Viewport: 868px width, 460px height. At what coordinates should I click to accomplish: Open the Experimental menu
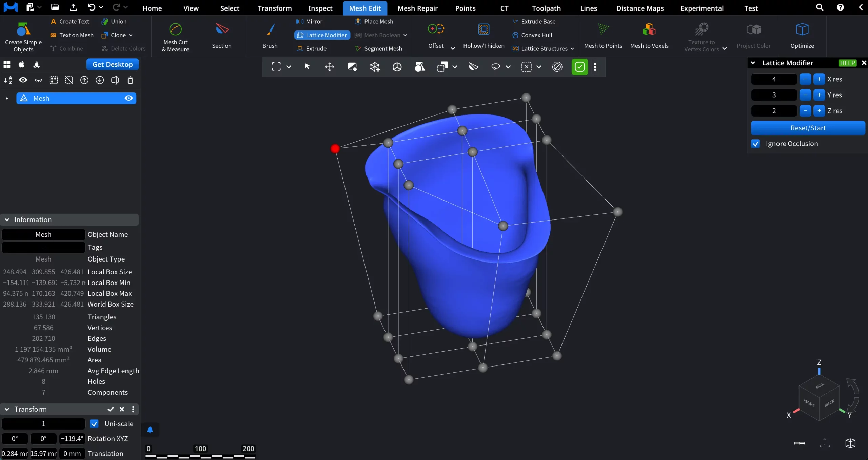pos(702,8)
